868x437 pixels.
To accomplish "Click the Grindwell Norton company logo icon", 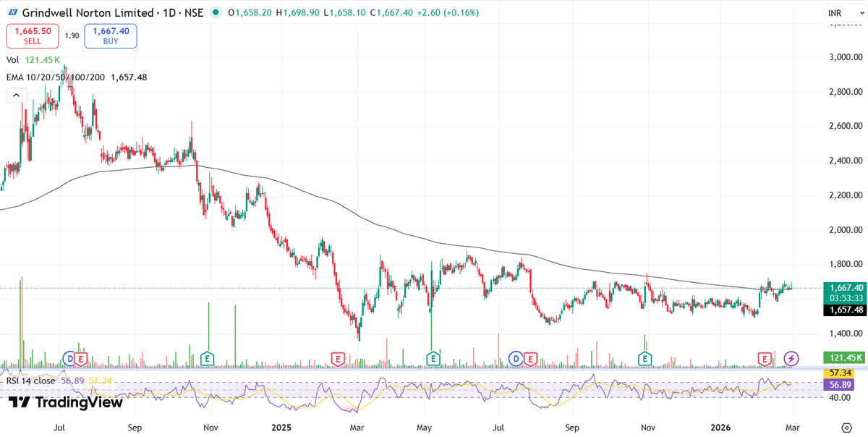I will tap(13, 13).
